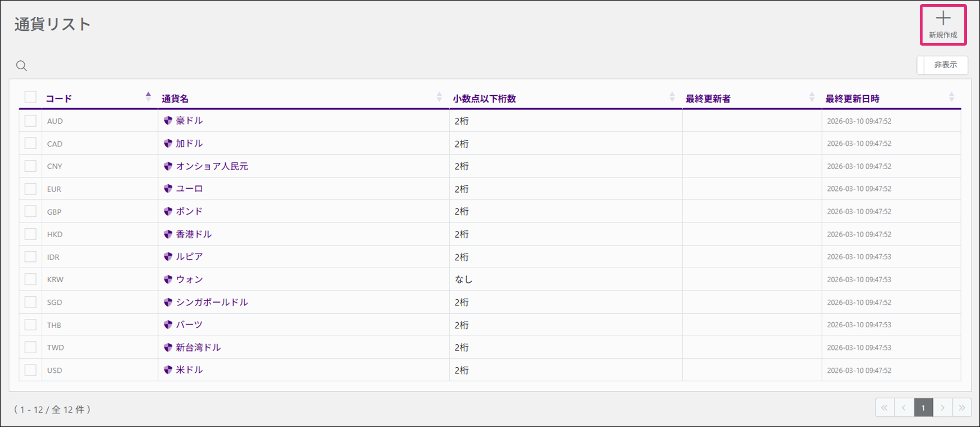Click the 新規作成 plus icon
This screenshot has height=427, width=980.
click(943, 19)
